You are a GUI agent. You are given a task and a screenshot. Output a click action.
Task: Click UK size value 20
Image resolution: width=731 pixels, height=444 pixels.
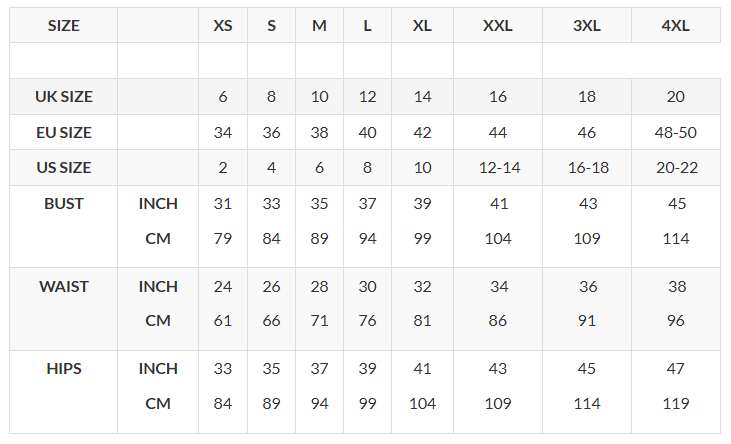[676, 97]
